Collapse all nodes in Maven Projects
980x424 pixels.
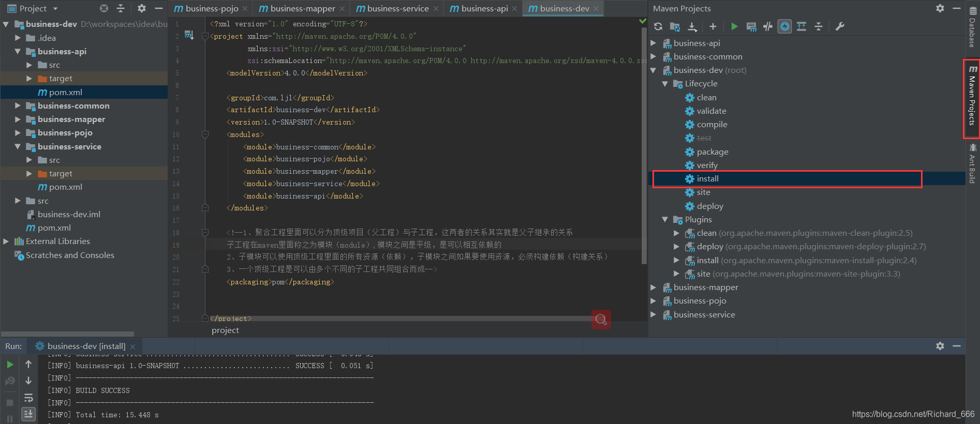pyautogui.click(x=819, y=26)
